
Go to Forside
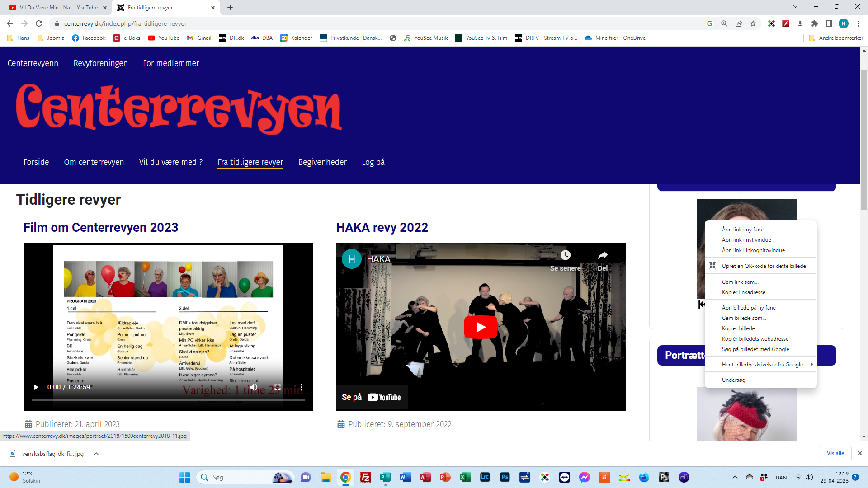click(36, 162)
